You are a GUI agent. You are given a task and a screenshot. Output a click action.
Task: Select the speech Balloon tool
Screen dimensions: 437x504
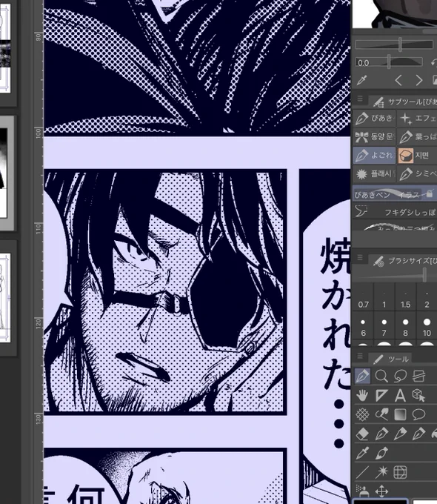pyautogui.click(x=418, y=414)
